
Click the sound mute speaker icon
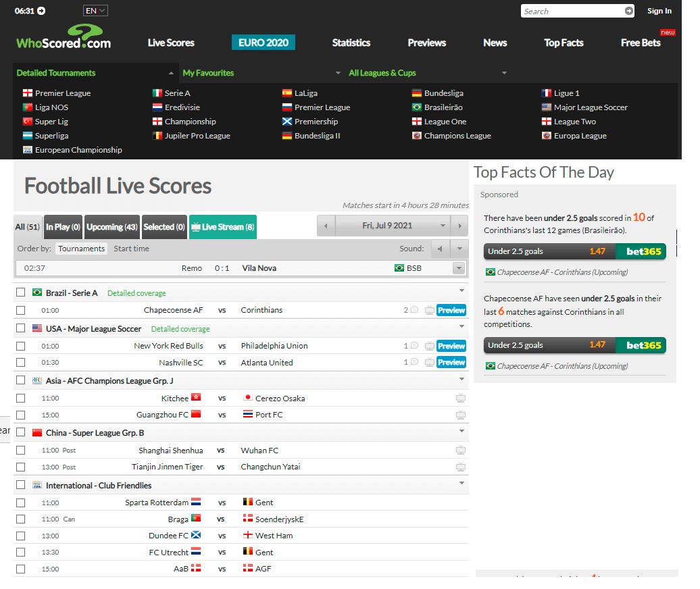coord(440,249)
